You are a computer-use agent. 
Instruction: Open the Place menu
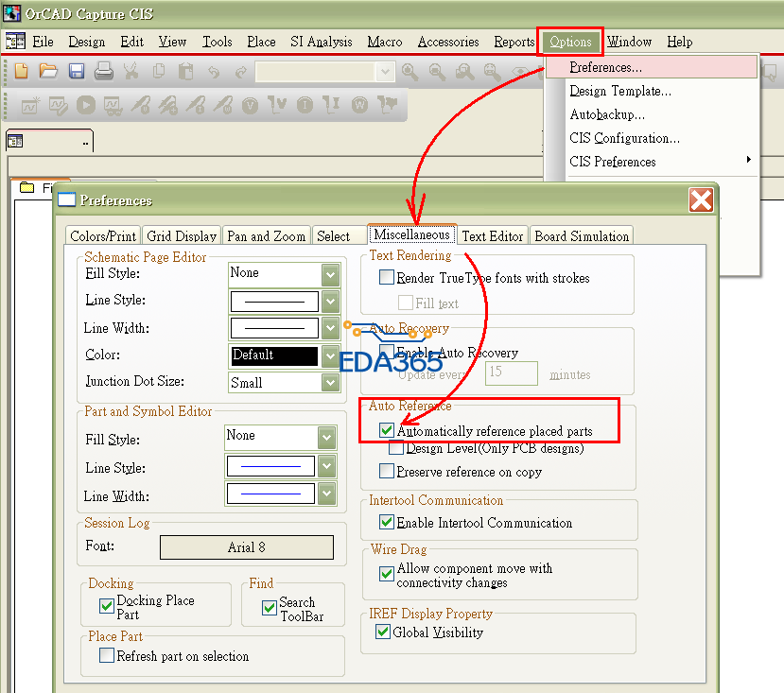(261, 42)
